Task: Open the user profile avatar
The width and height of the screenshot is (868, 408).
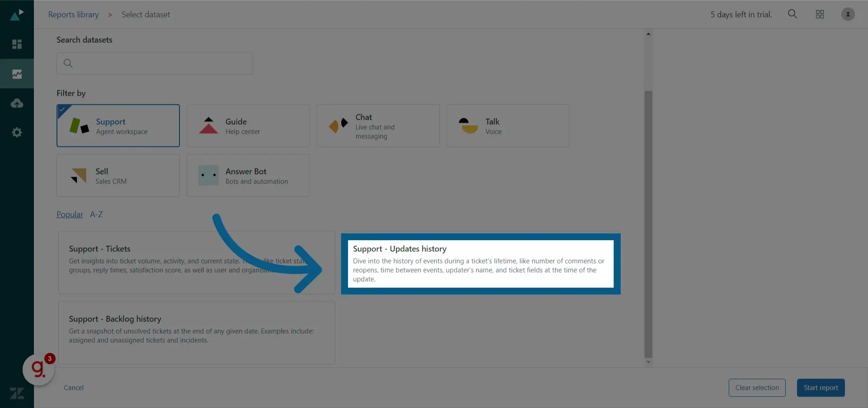Action: (848, 14)
